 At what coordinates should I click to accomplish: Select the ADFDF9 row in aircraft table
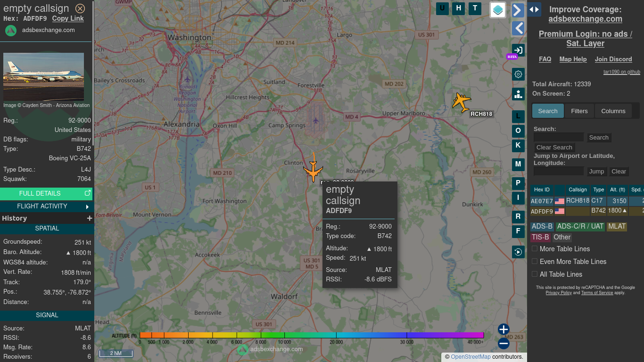coord(587,211)
